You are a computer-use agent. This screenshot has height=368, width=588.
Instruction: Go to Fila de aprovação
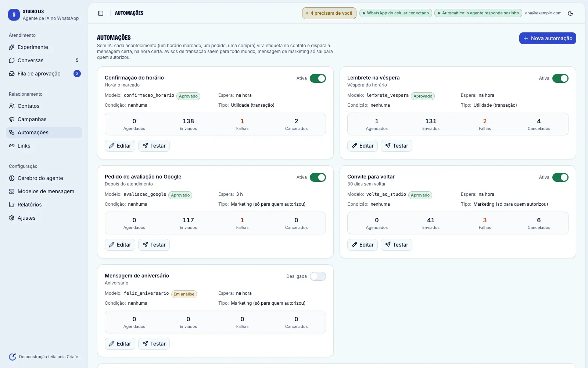pos(44,74)
